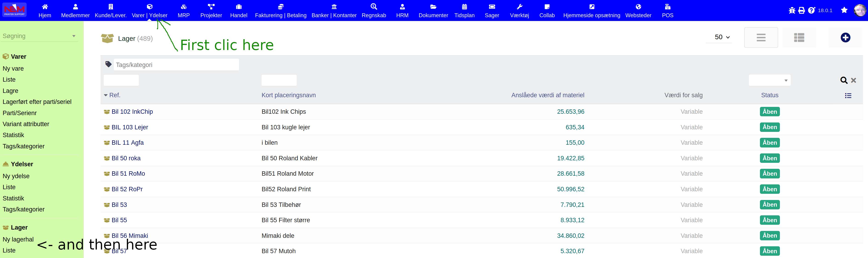Open the Varer | Ydelser menu

tap(149, 11)
